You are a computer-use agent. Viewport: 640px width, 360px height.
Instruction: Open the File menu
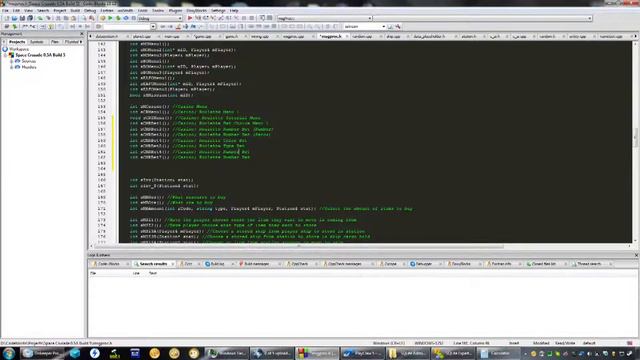tap(5, 10)
